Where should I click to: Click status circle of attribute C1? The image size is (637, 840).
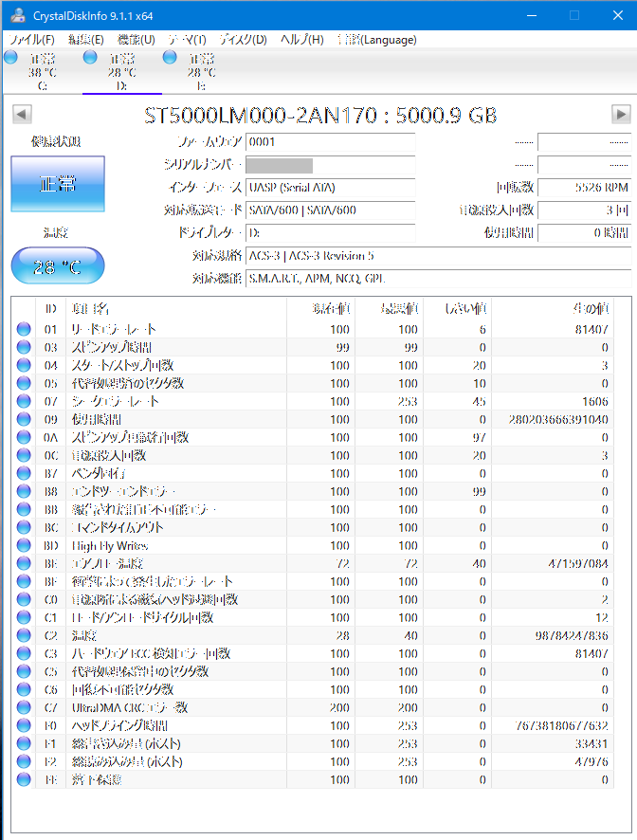point(24,617)
